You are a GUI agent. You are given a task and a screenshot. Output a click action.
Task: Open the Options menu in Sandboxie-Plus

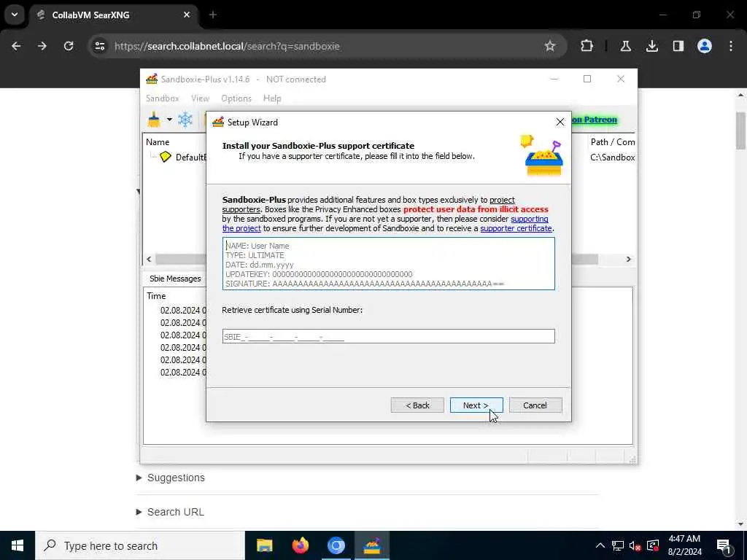(x=236, y=98)
